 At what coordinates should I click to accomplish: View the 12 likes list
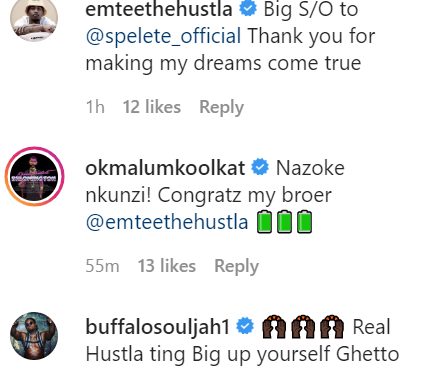[152, 107]
